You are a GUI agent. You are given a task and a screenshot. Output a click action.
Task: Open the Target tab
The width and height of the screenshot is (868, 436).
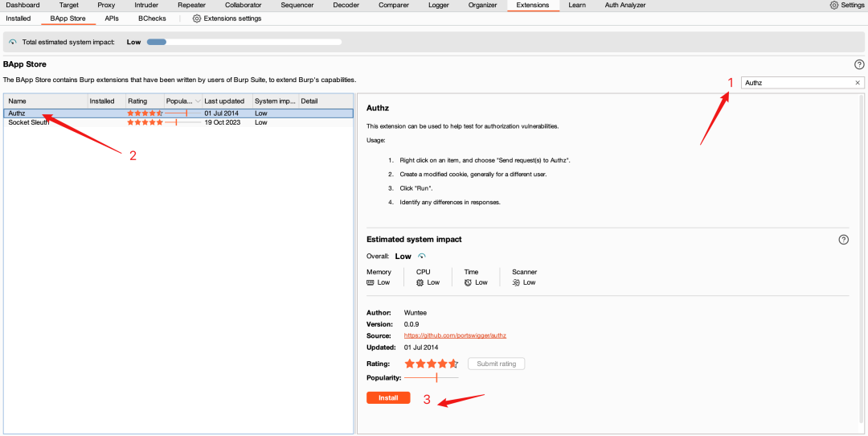click(68, 5)
